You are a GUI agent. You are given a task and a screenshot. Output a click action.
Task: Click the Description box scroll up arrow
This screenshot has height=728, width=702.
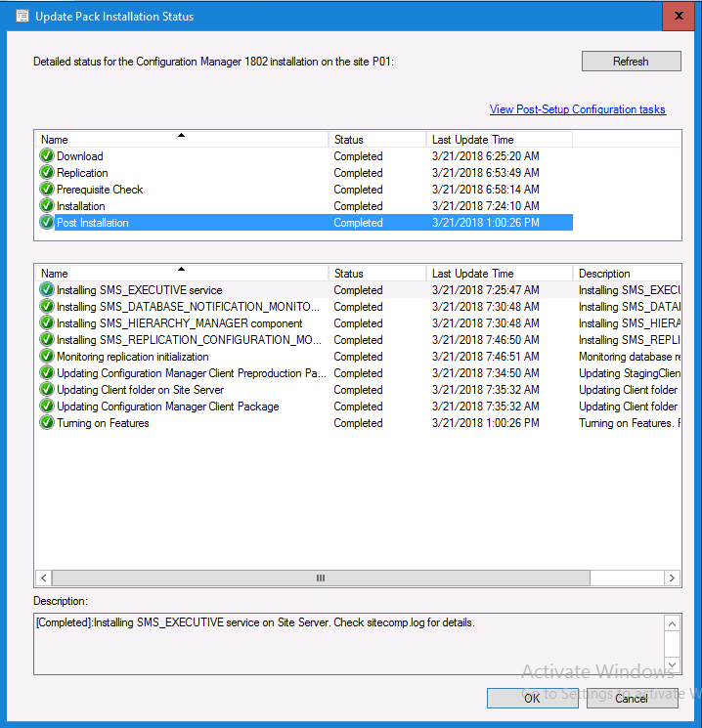672,623
